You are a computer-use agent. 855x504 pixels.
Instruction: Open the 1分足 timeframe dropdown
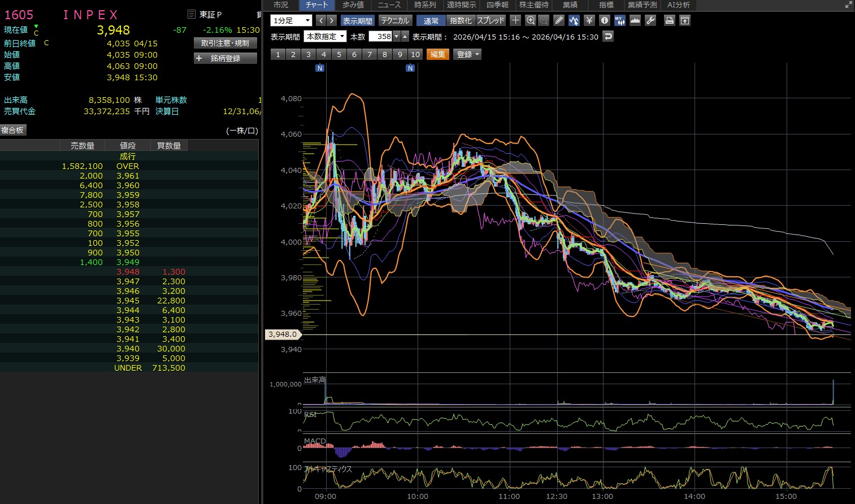pyautogui.click(x=292, y=20)
